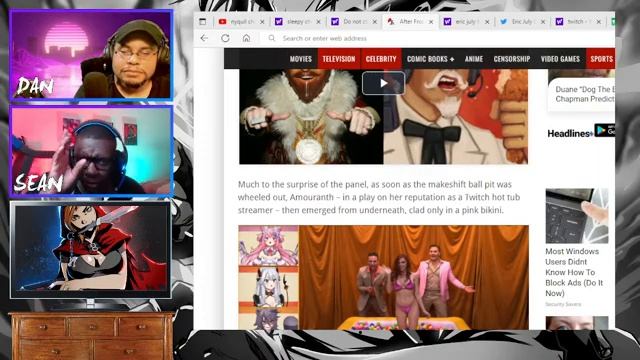The image size is (640, 360).
Task: Open the Celebrity site menu
Action: pyautogui.click(x=381, y=59)
